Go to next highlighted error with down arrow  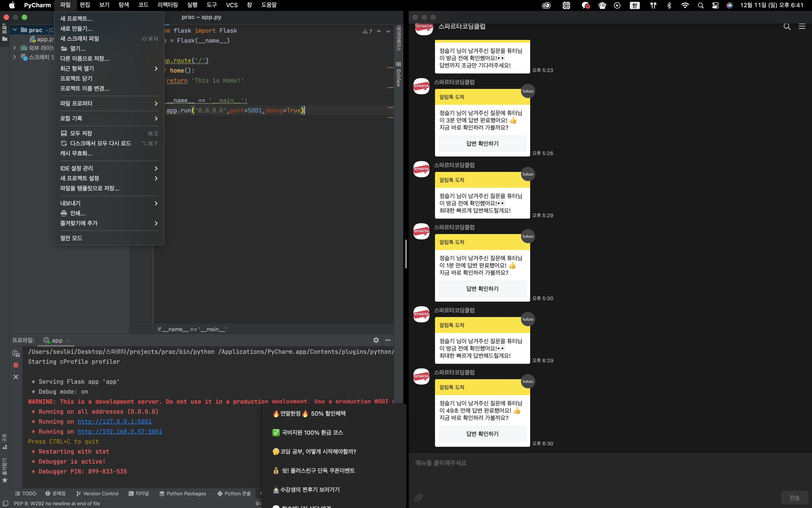pyautogui.click(x=388, y=31)
